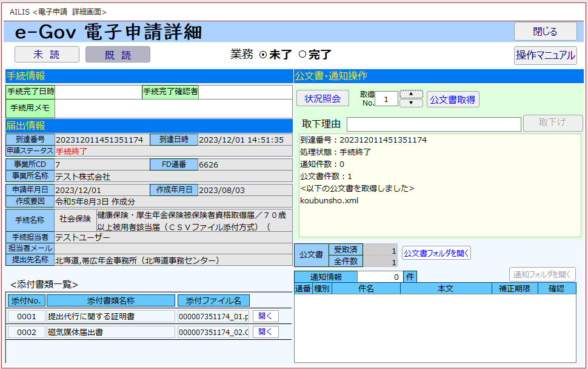Click the 閉じる (close) button
This screenshot has height=369, width=588.
(545, 32)
